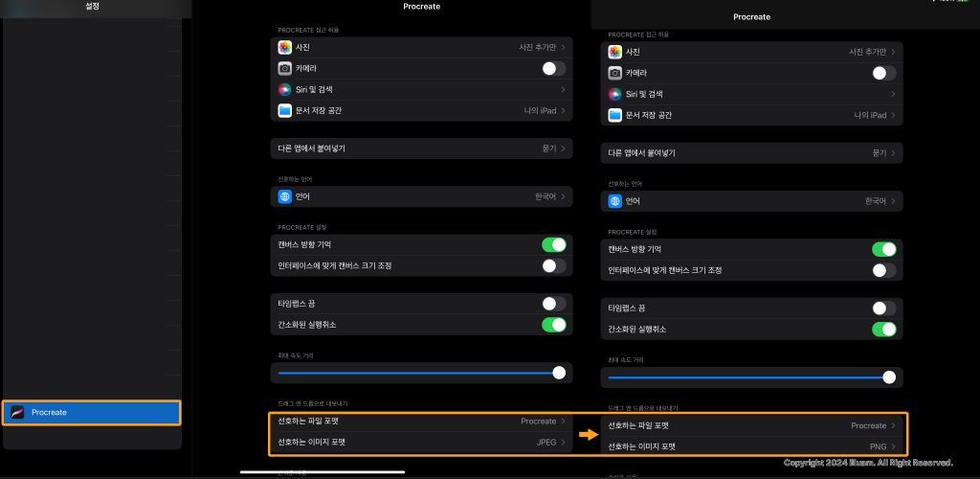Click the language globe icon in middle panel
The image size is (980, 479).
pos(285,196)
